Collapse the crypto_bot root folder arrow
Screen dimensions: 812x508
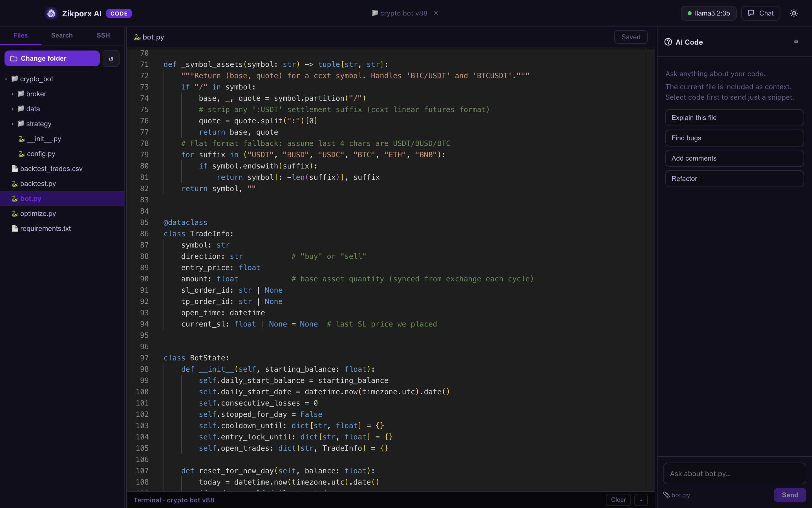coord(6,79)
